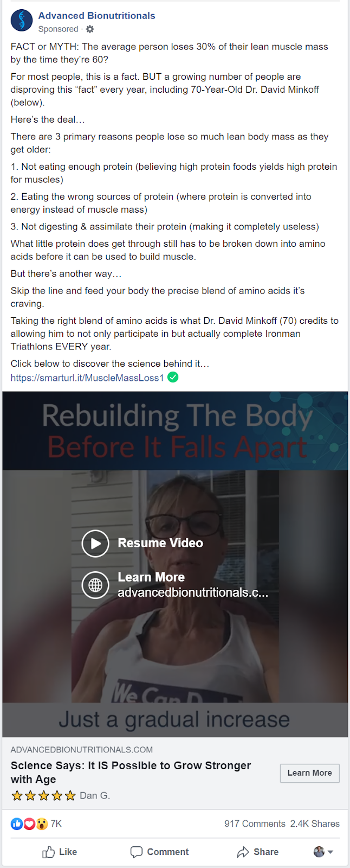View the 2.4K Shares list
The width and height of the screenshot is (350, 868).
315,824
